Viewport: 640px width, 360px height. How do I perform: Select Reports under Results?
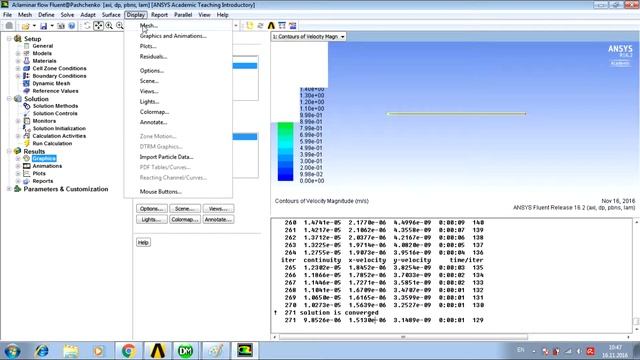[42, 181]
